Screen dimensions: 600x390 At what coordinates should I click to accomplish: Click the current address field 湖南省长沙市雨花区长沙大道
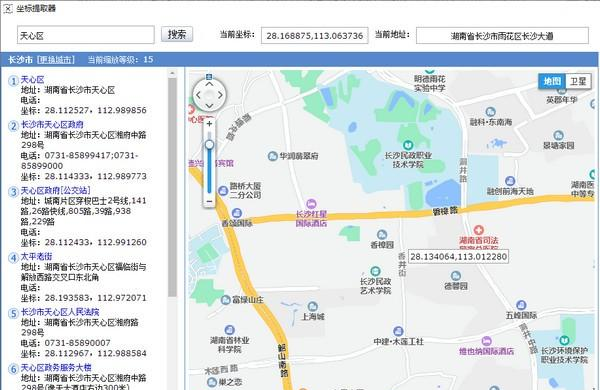[x=502, y=36]
